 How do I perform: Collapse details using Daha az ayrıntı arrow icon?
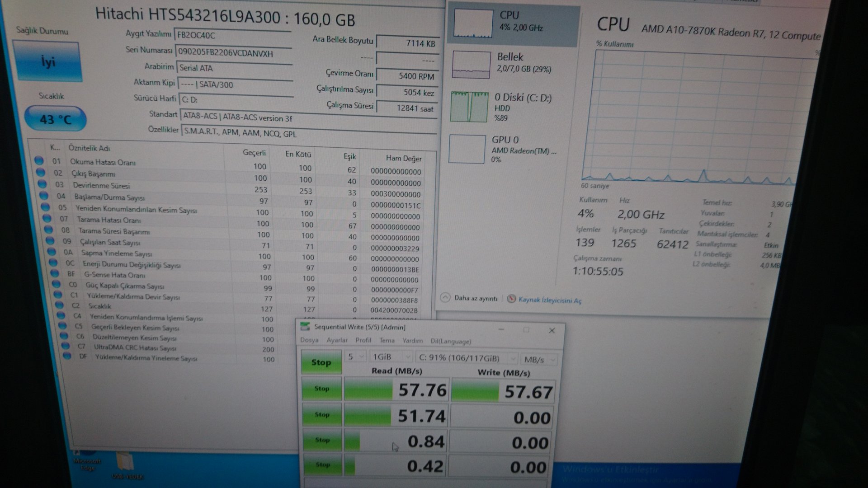click(x=445, y=297)
